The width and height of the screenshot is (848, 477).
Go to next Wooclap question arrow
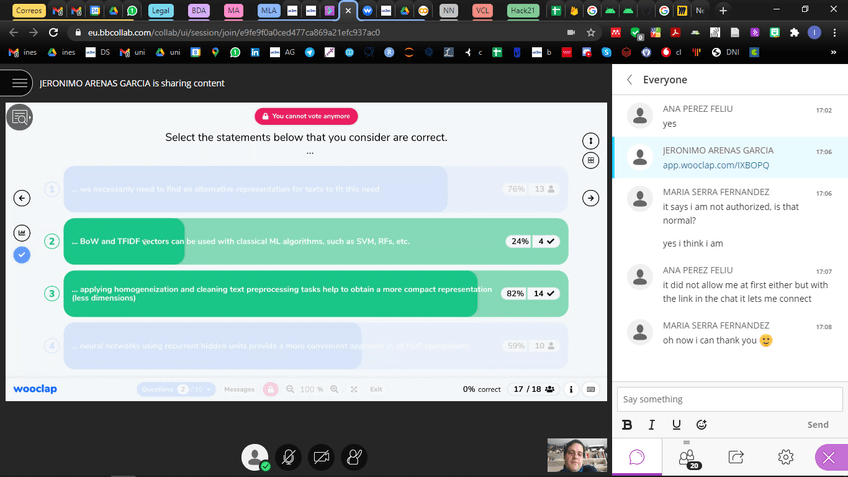pyautogui.click(x=591, y=198)
